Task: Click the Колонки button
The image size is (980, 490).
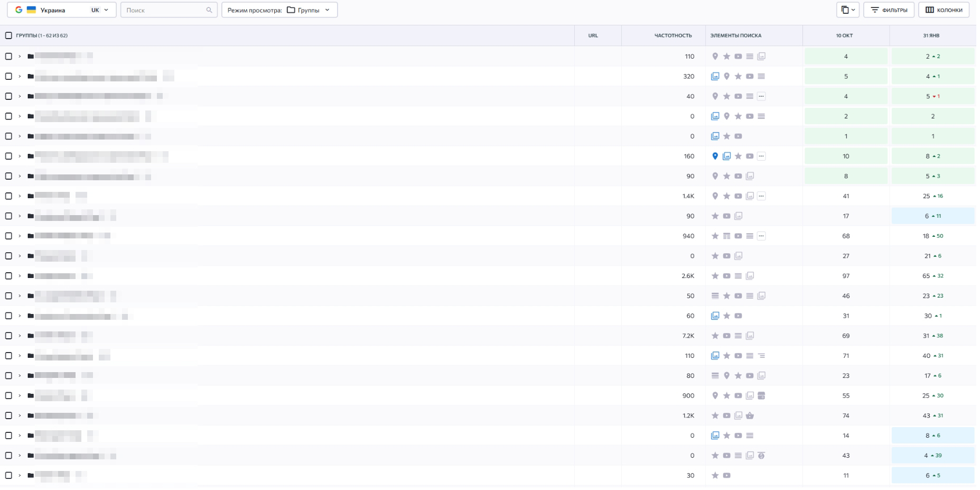Action: click(944, 10)
